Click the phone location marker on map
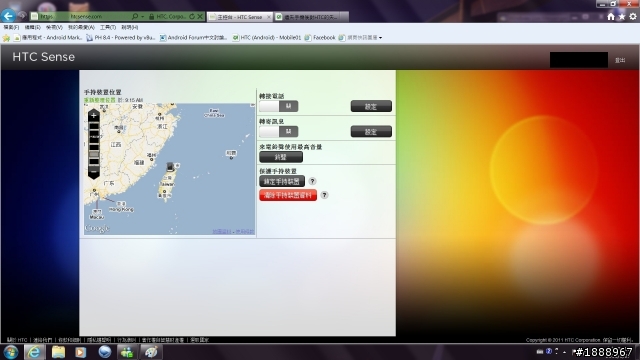 pos(170,167)
